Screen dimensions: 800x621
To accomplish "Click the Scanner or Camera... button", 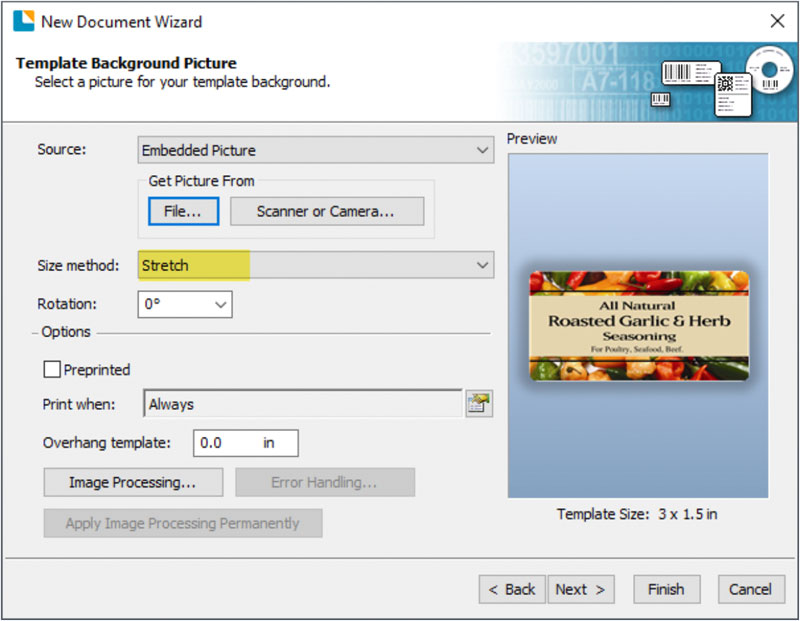I will tap(327, 211).
